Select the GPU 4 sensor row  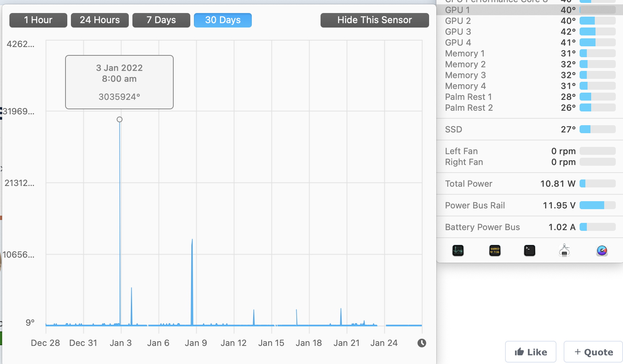[530, 42]
